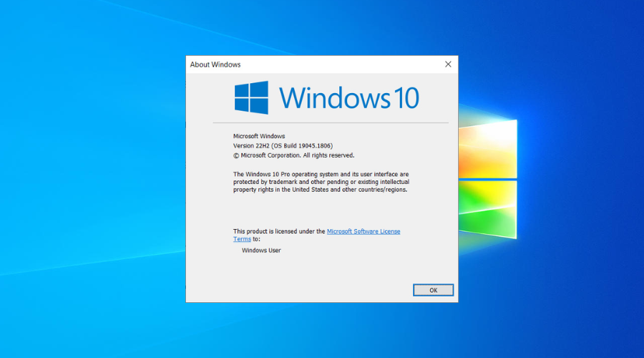Click the OK button in About Windows

[x=433, y=290]
